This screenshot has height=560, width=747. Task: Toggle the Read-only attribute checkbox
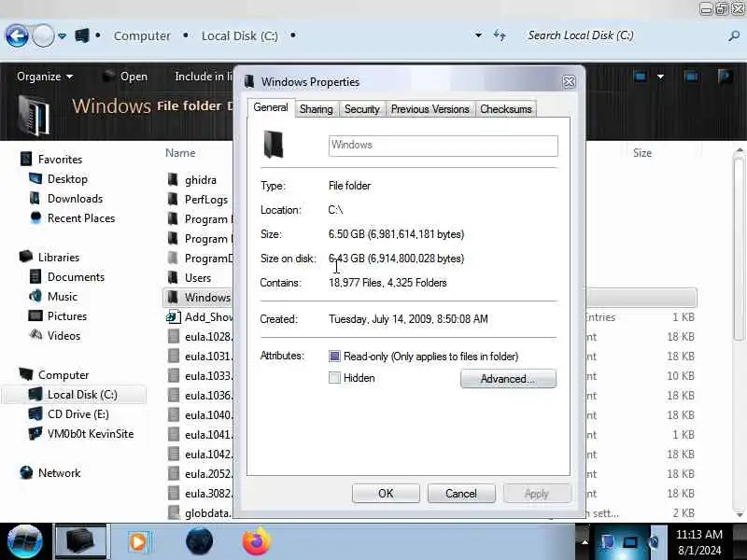[x=334, y=357]
